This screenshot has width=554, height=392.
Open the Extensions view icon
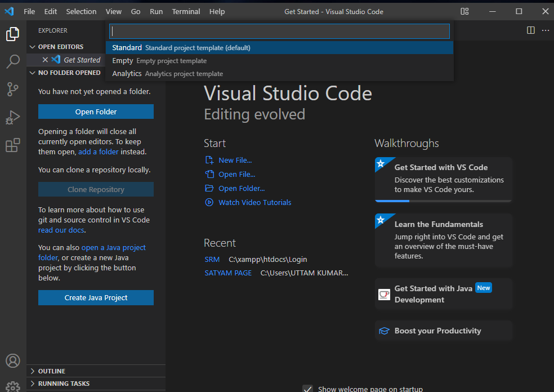pos(13,145)
